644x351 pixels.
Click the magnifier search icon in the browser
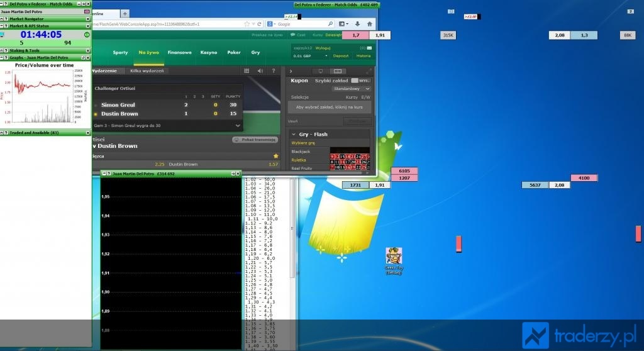pos(330,24)
